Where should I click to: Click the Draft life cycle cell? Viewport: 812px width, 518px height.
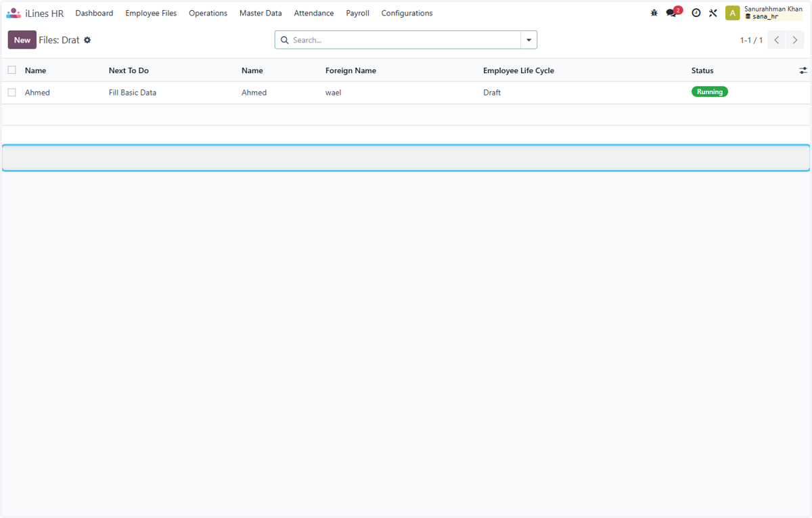click(492, 93)
